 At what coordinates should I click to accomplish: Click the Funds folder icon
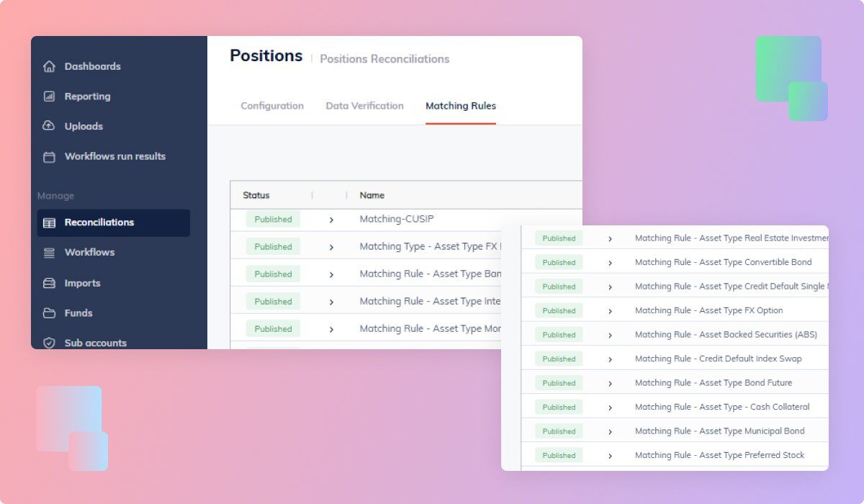(x=48, y=313)
